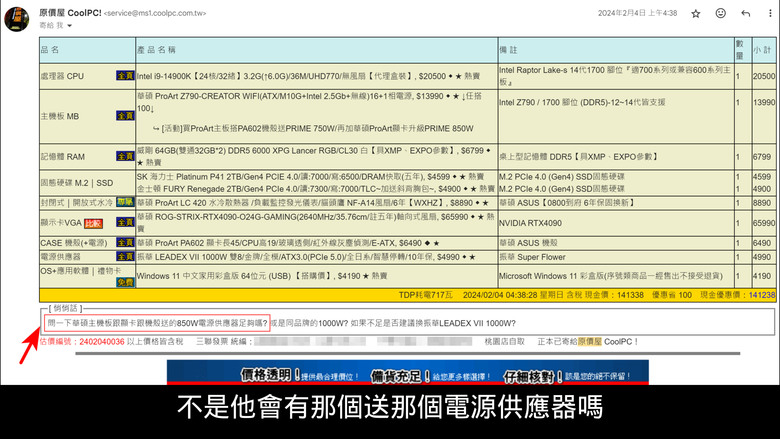Click the 小計 column header
Screen dimensions: 780x439
point(762,50)
